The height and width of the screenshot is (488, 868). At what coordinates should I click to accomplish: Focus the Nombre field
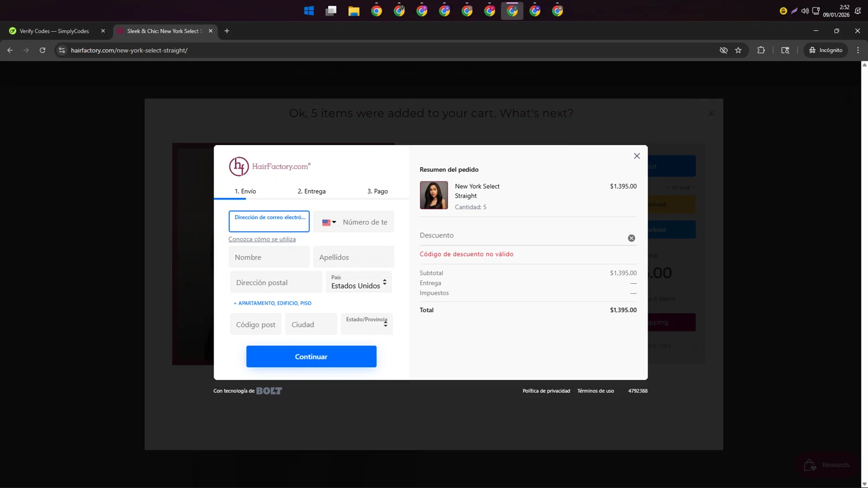point(269,257)
